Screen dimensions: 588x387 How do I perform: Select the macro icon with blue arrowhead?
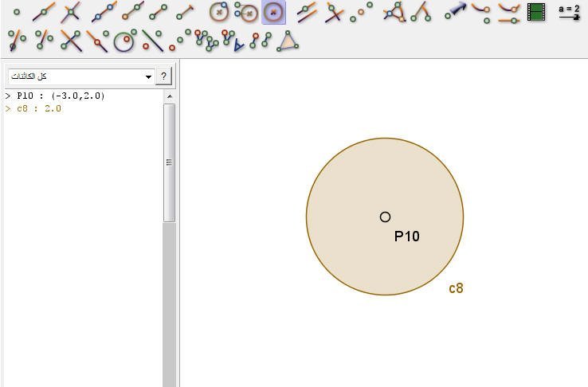[x=233, y=40]
